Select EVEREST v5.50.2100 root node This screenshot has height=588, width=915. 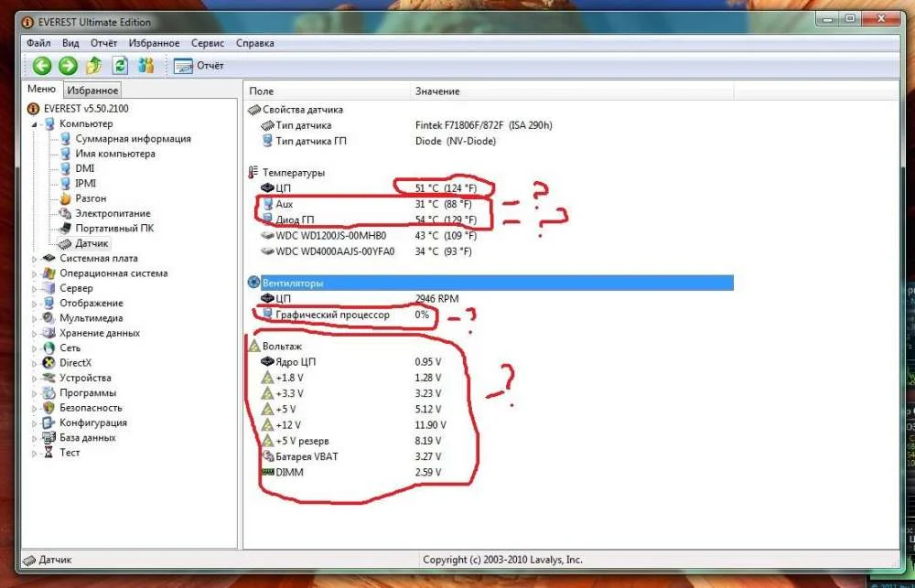tap(86, 109)
